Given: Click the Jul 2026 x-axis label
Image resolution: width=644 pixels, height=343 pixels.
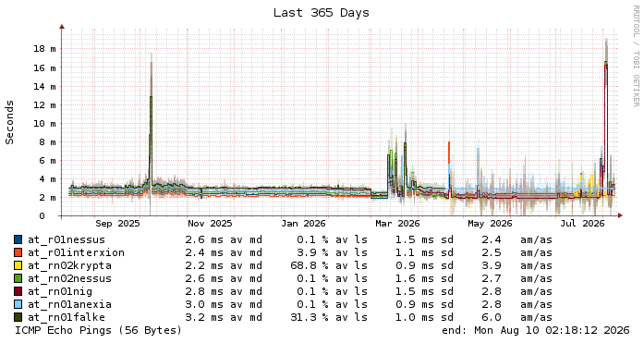Looking at the screenshot, I should point(582,224).
